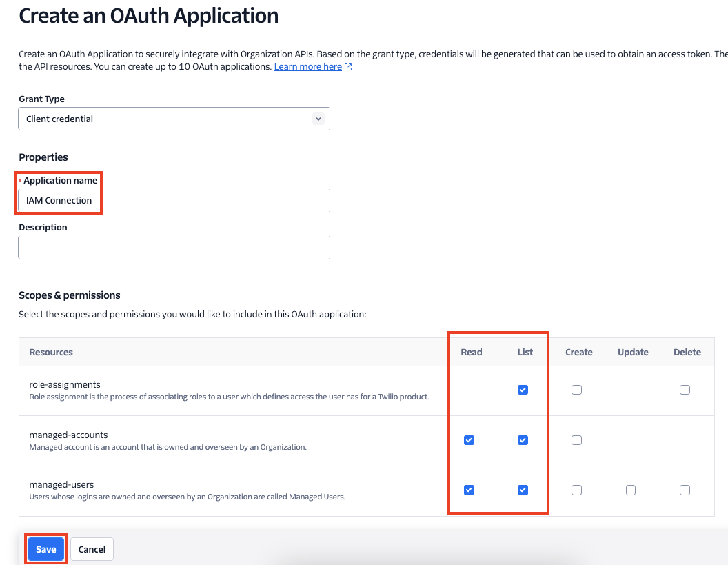Click the external link icon beside Learn more here
Screen dimensions: 728x565
pyautogui.click(x=347, y=66)
